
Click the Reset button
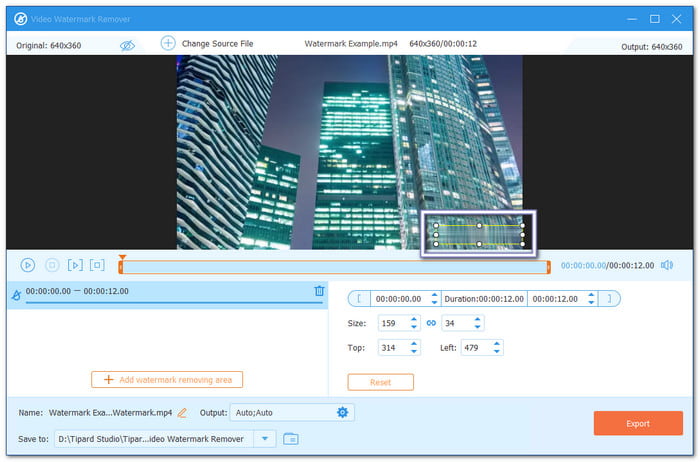pyautogui.click(x=380, y=382)
